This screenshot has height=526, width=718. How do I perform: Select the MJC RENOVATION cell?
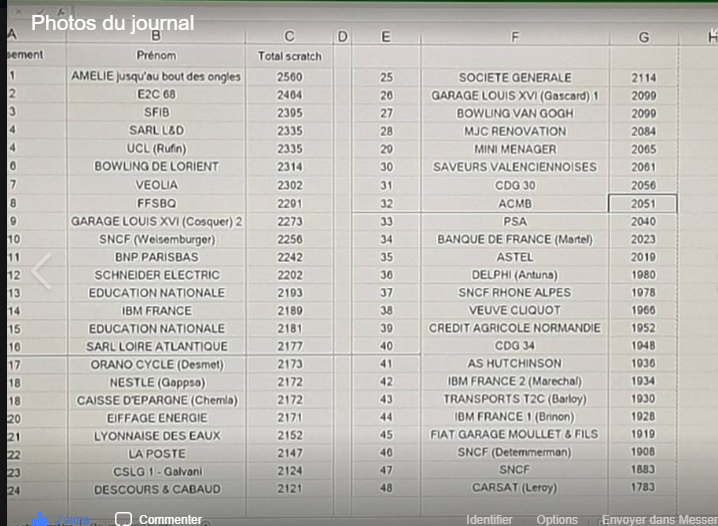515,131
